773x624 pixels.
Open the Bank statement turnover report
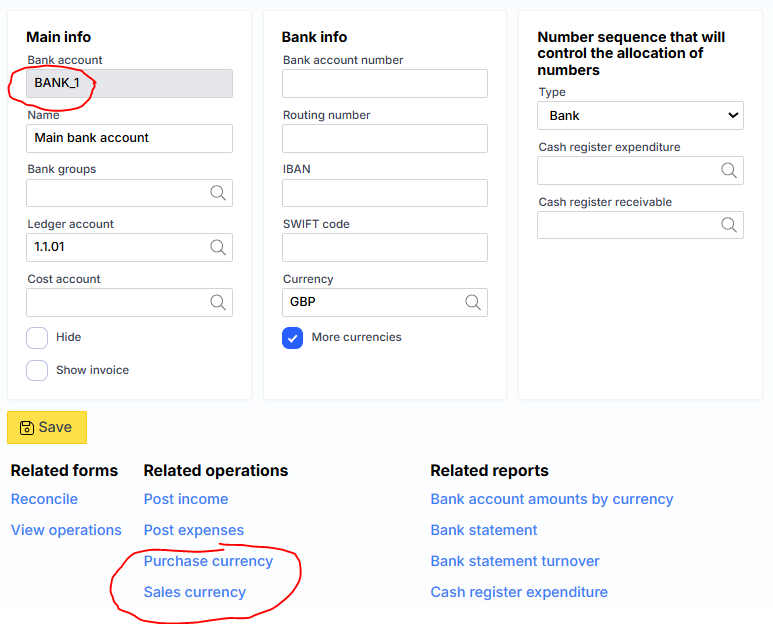[515, 561]
